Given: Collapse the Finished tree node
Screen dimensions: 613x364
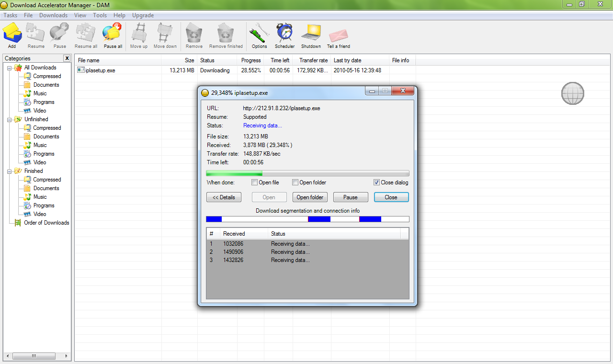Looking at the screenshot, I should [10, 171].
